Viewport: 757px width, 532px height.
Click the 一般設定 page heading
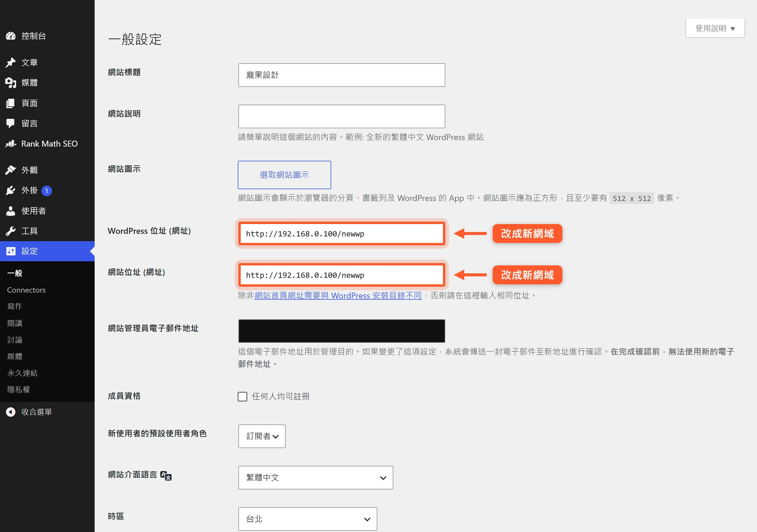pyautogui.click(x=135, y=39)
